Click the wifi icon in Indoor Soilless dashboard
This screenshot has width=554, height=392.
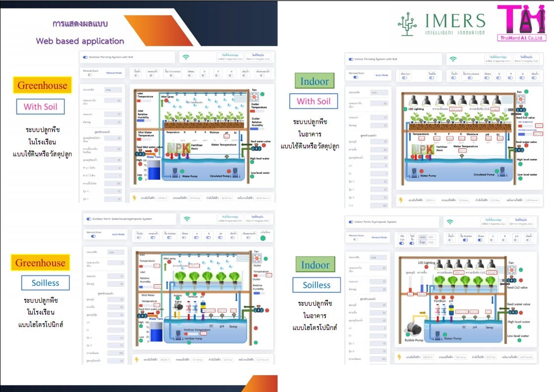pyautogui.click(x=450, y=222)
